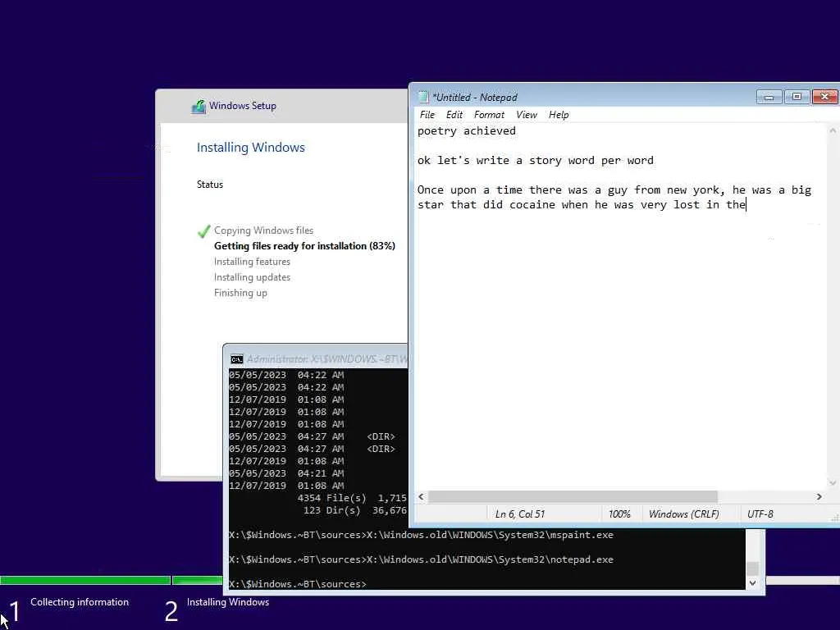840x630 pixels.
Task: Click the line 'ok let's write a story word per word'
Action: click(535, 160)
